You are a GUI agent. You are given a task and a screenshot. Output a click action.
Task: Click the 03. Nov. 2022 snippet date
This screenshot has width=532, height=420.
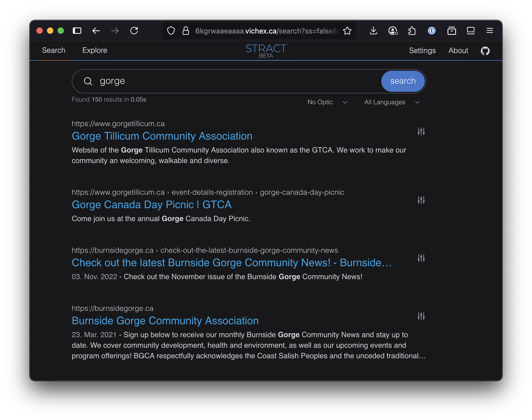coord(94,276)
